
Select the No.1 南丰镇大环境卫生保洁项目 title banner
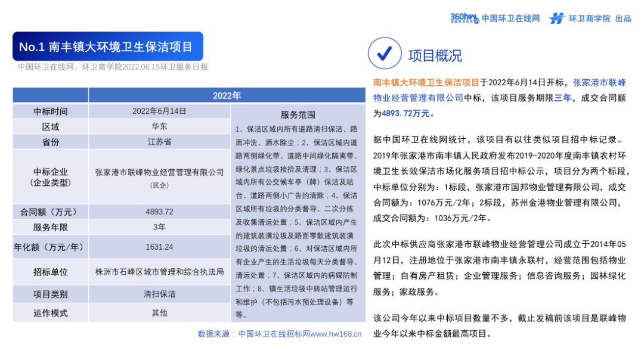point(108,46)
